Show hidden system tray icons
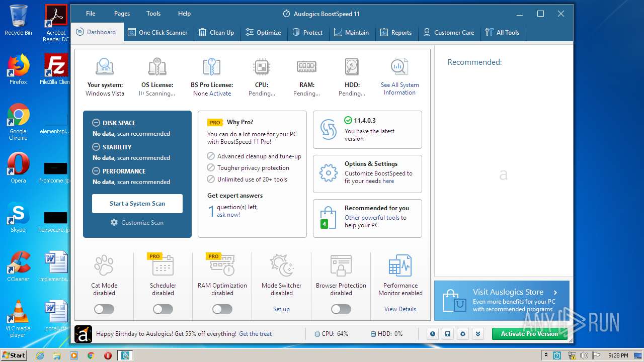 coord(546,355)
